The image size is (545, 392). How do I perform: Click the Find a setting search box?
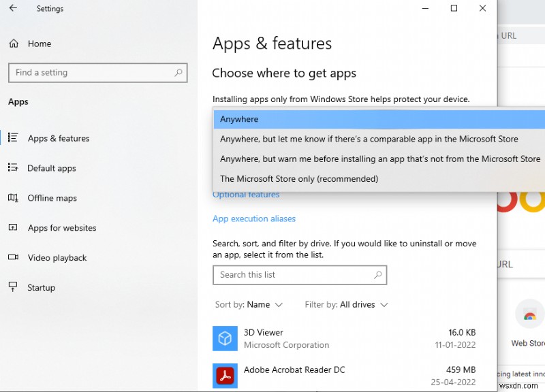pos(97,72)
